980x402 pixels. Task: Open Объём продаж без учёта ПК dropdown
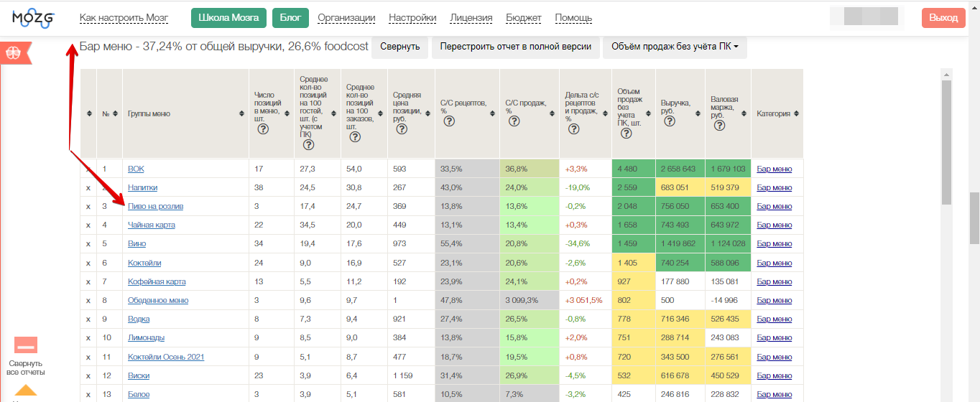click(x=675, y=47)
